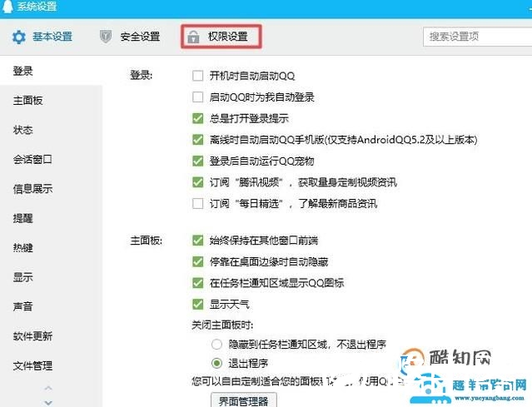Uncheck 订阅腾讯视频 subscription option
Viewport: 532px width, 407px height.
198,182
